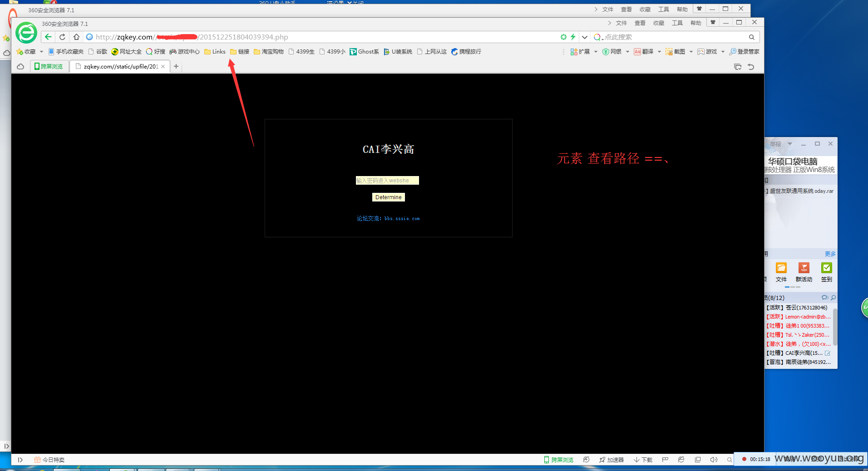868x471 pixels.
Task: Open the 工具 menu in front browser
Action: [x=677, y=23]
